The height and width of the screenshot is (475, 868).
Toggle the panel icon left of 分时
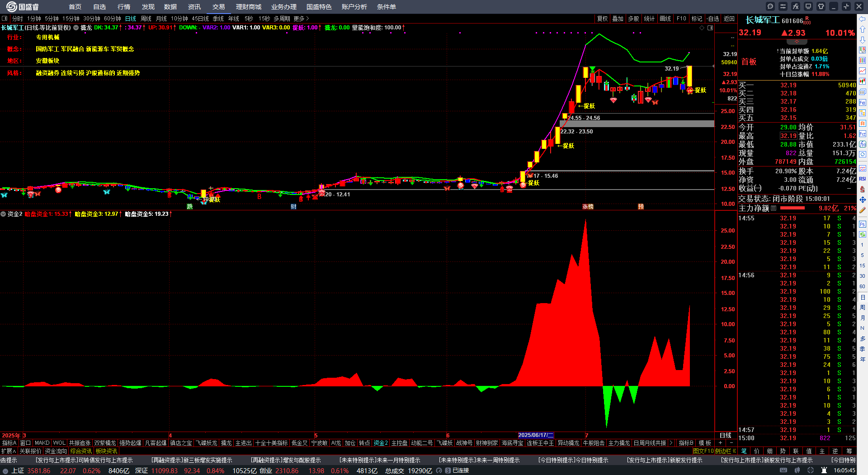tap(5, 19)
